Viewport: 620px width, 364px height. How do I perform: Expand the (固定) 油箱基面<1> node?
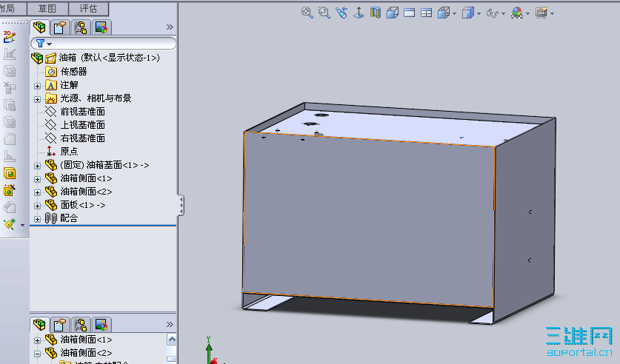pos(37,166)
